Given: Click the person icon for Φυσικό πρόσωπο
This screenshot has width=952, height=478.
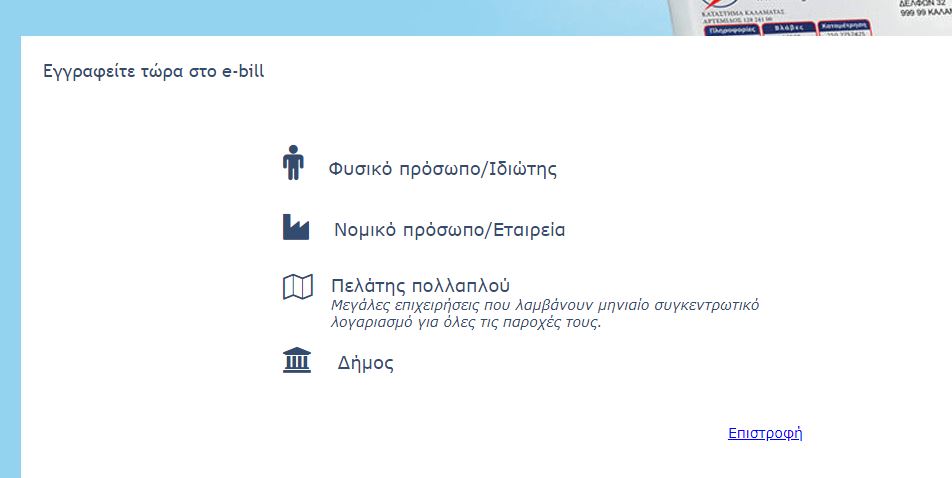Looking at the screenshot, I should 292,163.
